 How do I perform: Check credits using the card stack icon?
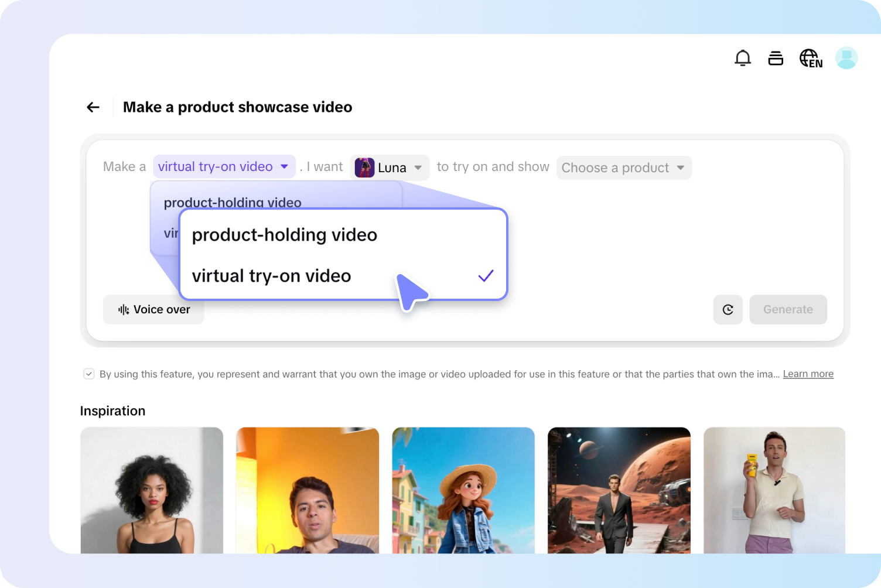776,58
